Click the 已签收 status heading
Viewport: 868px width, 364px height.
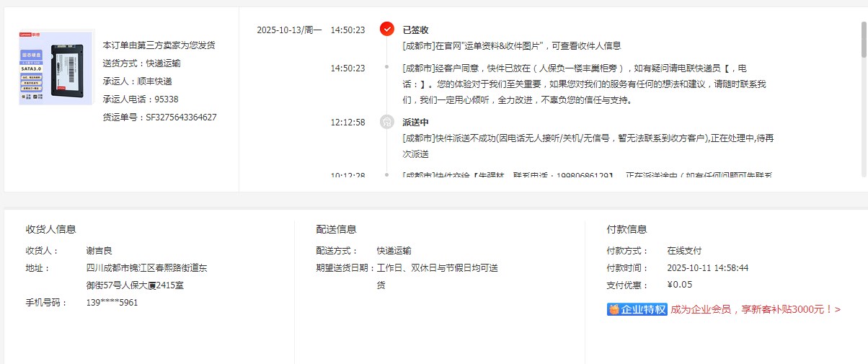[415, 30]
